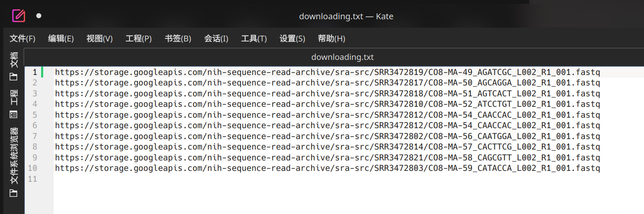Open the 设置(S) menu
This screenshot has width=644, height=214.
292,39
